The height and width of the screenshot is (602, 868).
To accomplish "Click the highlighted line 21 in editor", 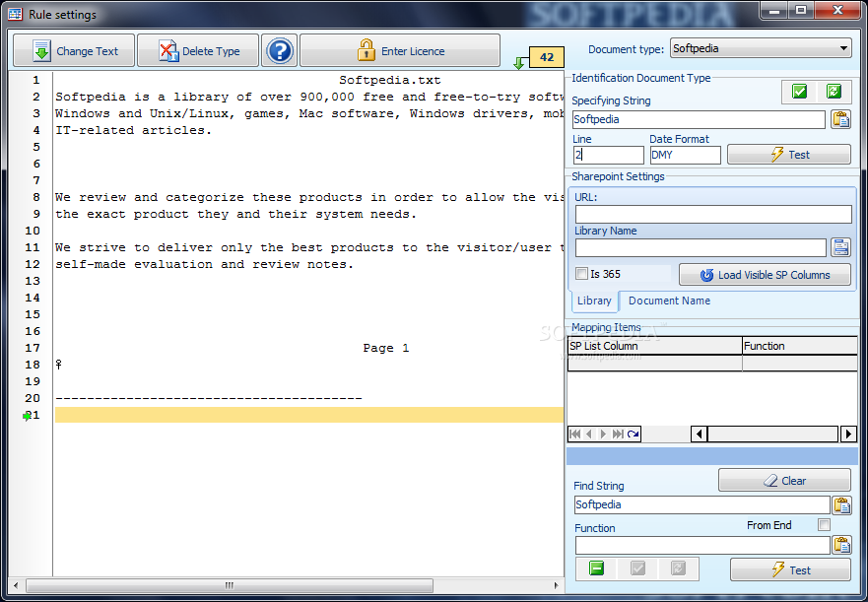I will click(x=309, y=415).
